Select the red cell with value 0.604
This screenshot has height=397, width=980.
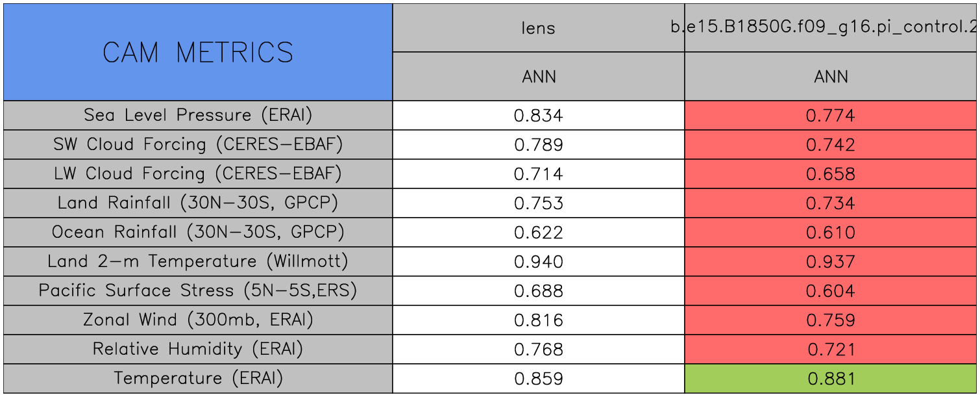tap(831, 290)
